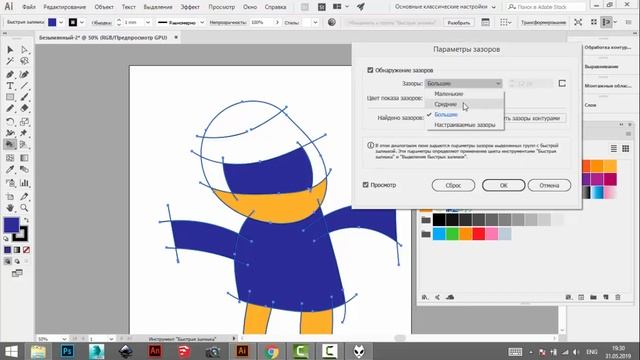Select the Pen tool
640x360 pixels.
click(10, 75)
